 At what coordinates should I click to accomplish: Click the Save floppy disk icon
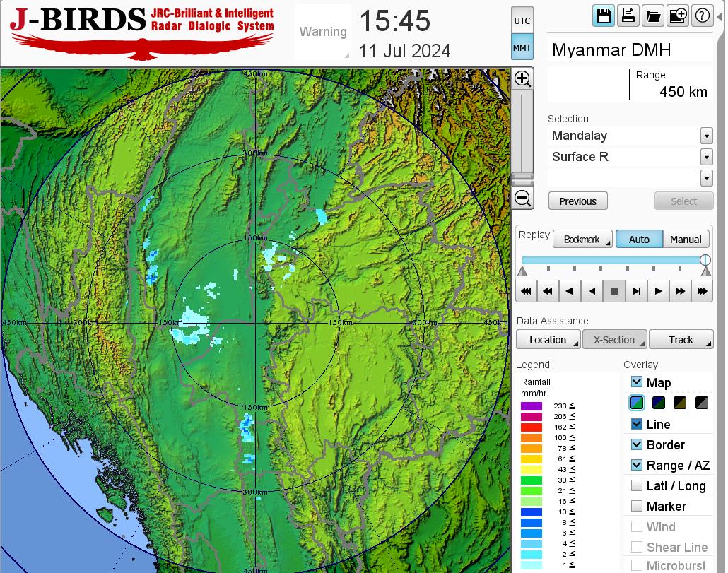(x=604, y=16)
